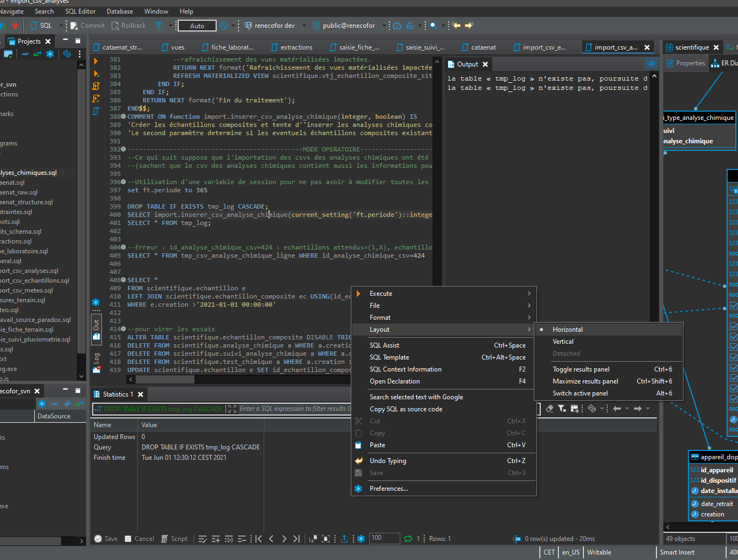Click the results filter expression field
The height and width of the screenshot is (560, 738).
pyautogui.click(x=295, y=409)
